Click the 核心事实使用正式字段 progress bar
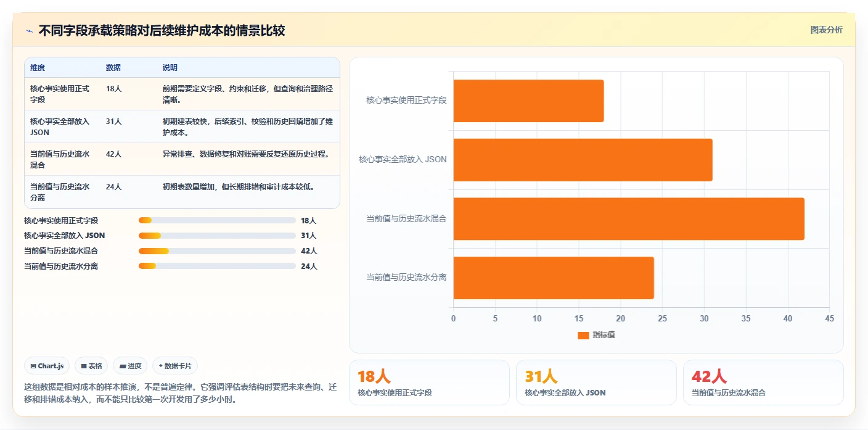The image size is (868, 430). pos(217,220)
